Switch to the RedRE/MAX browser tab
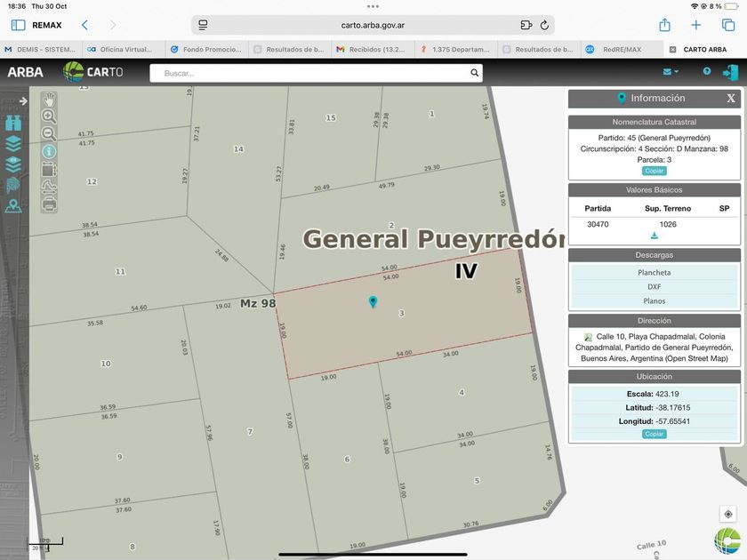747x560 pixels. click(x=622, y=50)
